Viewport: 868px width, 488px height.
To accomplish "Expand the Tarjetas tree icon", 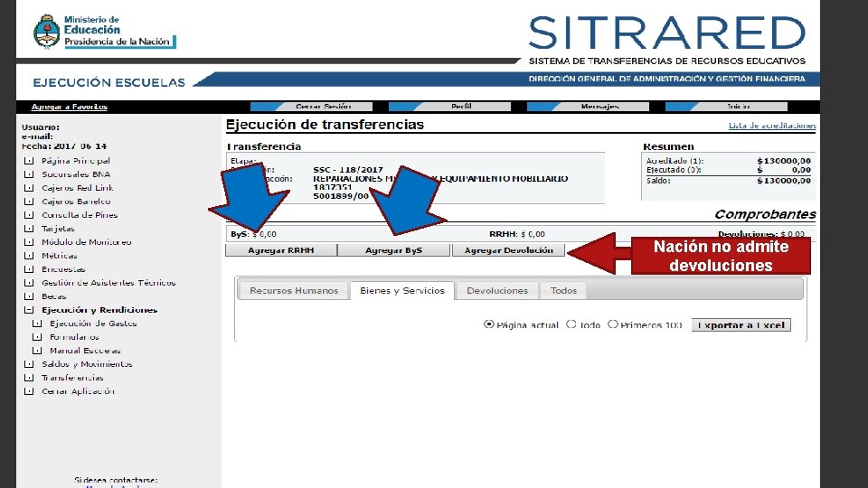I will tap(29, 229).
